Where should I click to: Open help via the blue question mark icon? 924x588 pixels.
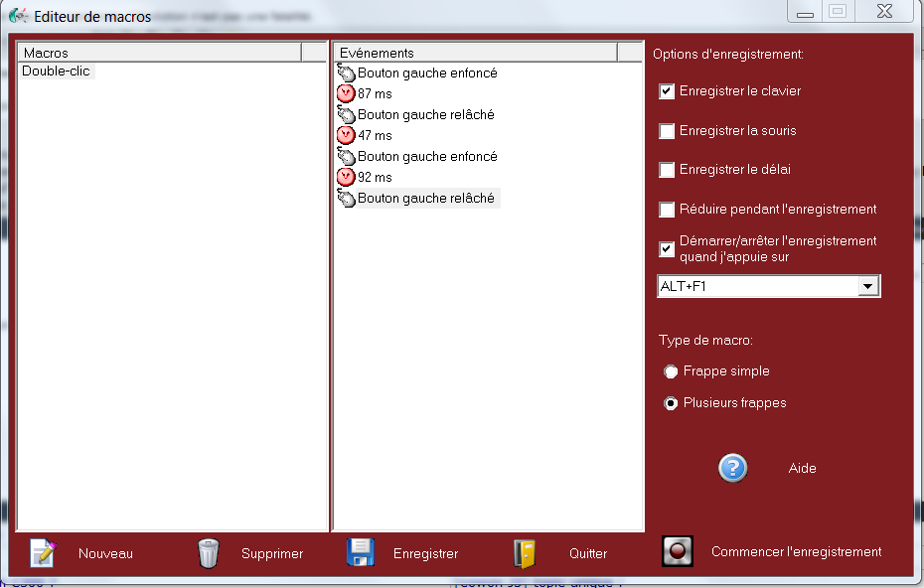[x=732, y=468]
